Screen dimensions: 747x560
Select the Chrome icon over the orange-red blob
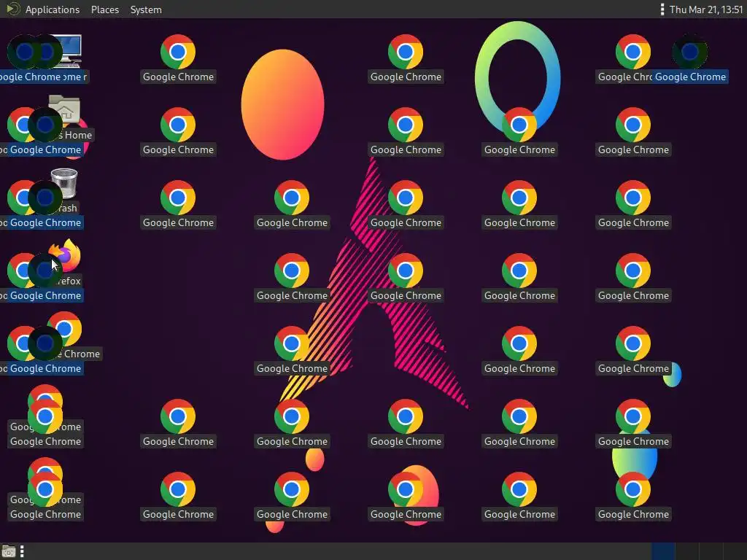[x=406, y=489]
